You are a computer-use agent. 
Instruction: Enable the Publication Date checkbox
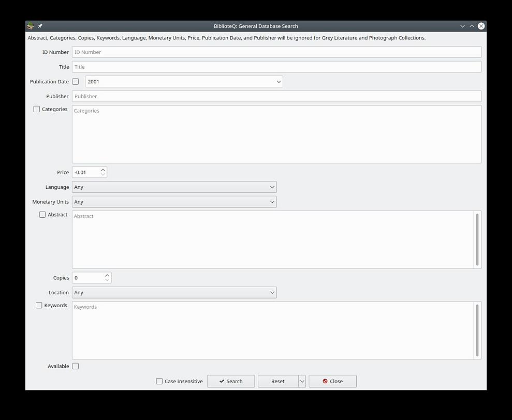[x=76, y=82]
